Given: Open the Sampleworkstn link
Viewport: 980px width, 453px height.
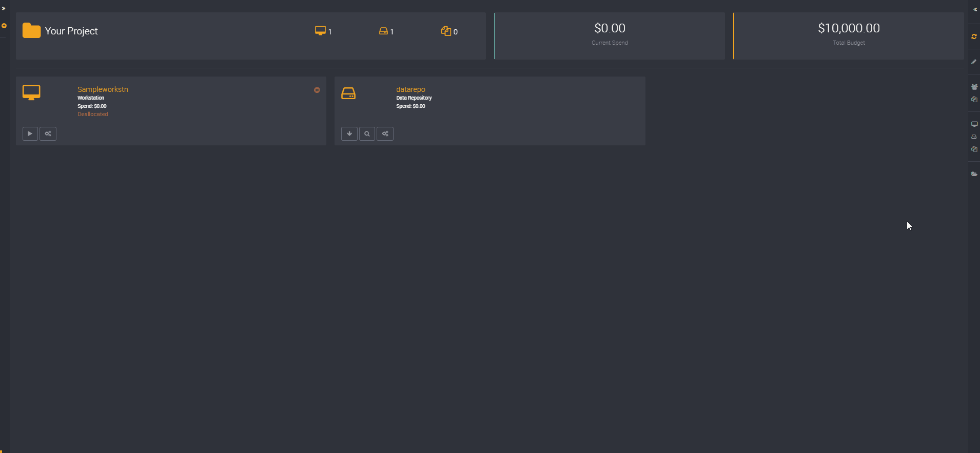Looking at the screenshot, I should pos(103,89).
